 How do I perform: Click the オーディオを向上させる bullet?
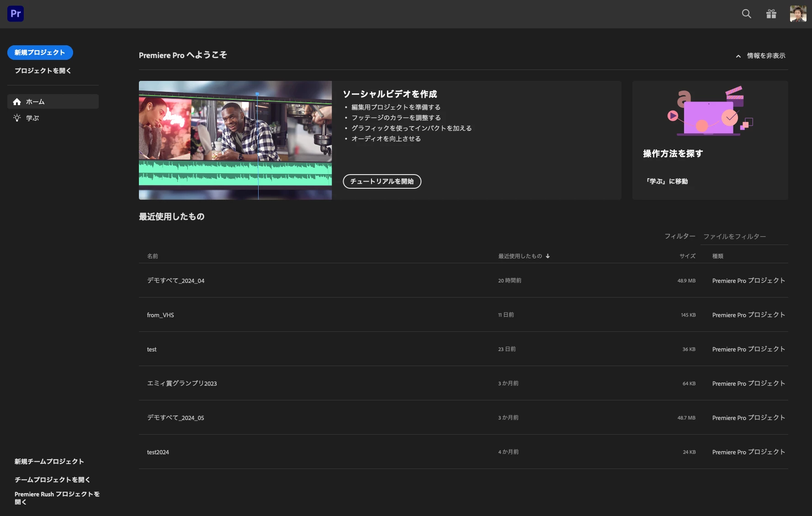(x=386, y=139)
